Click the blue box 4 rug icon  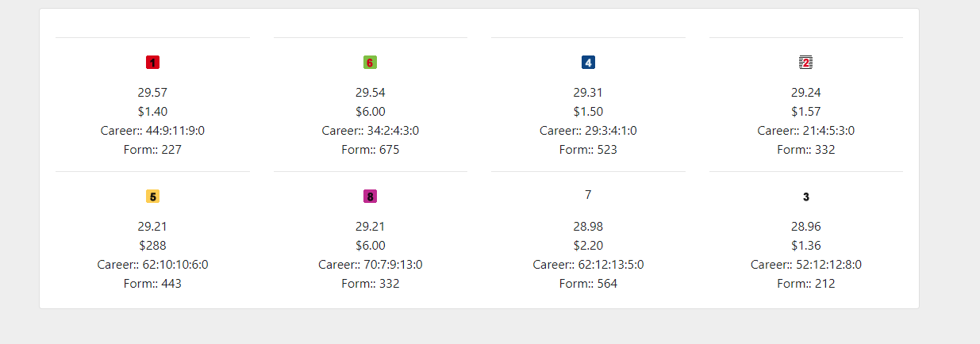(588, 62)
